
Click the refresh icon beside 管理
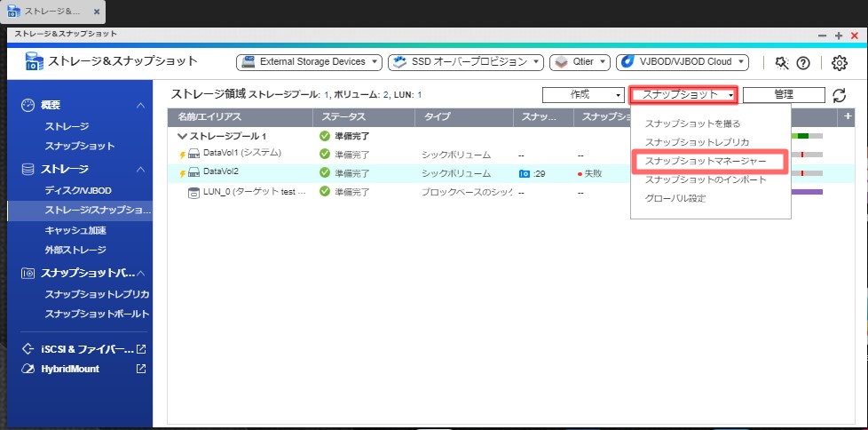(x=840, y=95)
